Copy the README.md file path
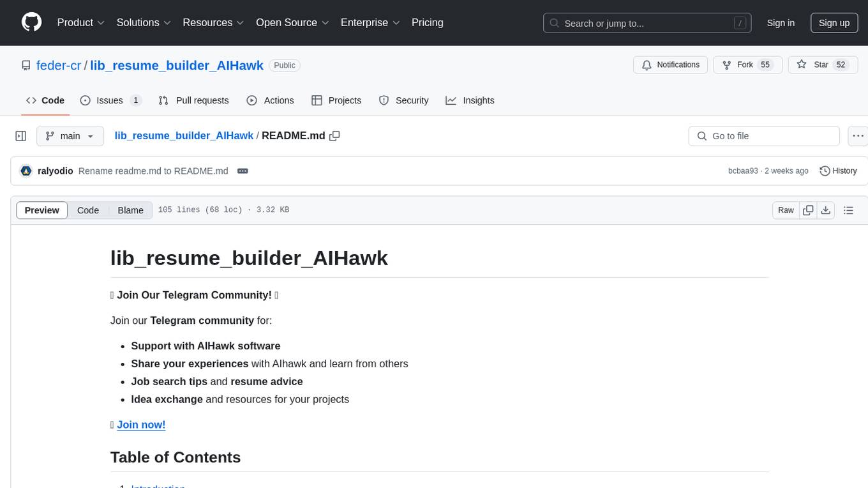This screenshot has width=868, height=488. 334,136
